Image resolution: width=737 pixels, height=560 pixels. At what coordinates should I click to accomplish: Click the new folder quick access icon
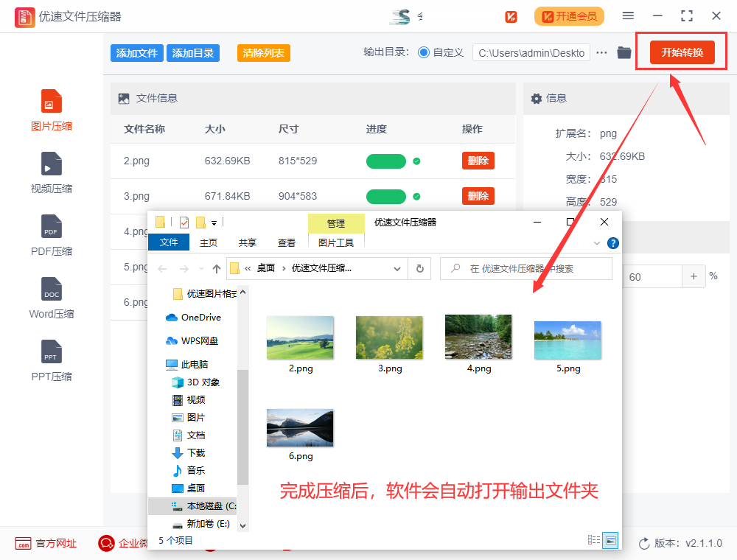click(x=200, y=223)
